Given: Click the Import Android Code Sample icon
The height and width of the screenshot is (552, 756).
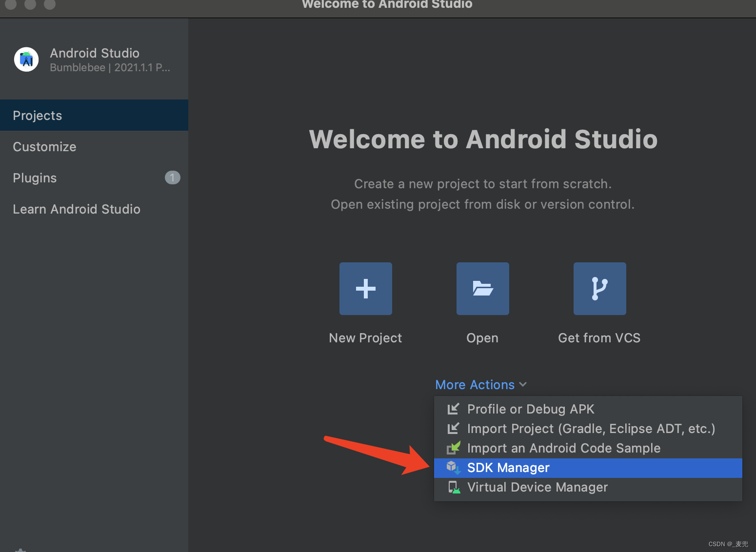Looking at the screenshot, I should (454, 448).
